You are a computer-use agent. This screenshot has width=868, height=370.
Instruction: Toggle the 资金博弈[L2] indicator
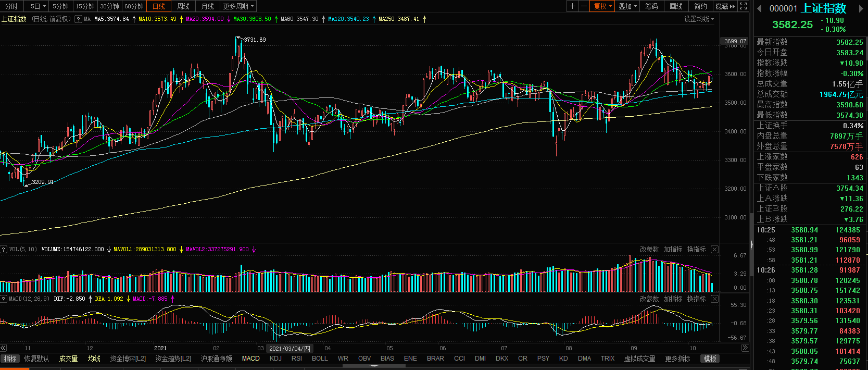pyautogui.click(x=128, y=359)
